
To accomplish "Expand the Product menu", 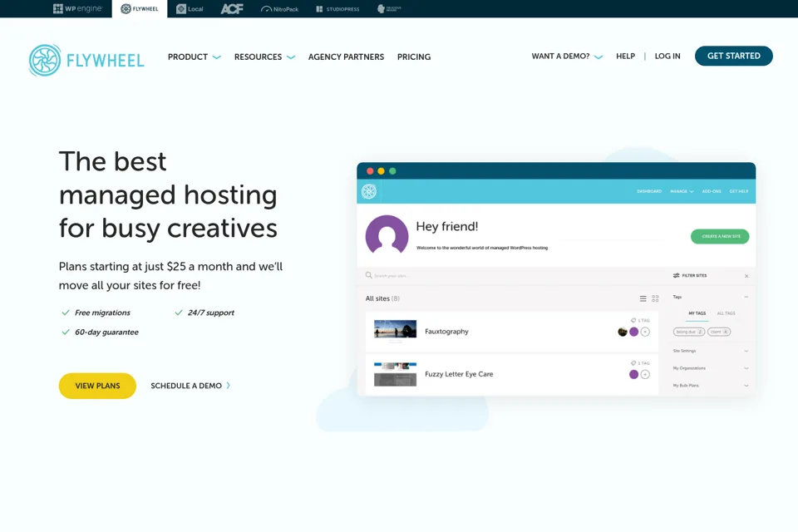I will (x=194, y=57).
